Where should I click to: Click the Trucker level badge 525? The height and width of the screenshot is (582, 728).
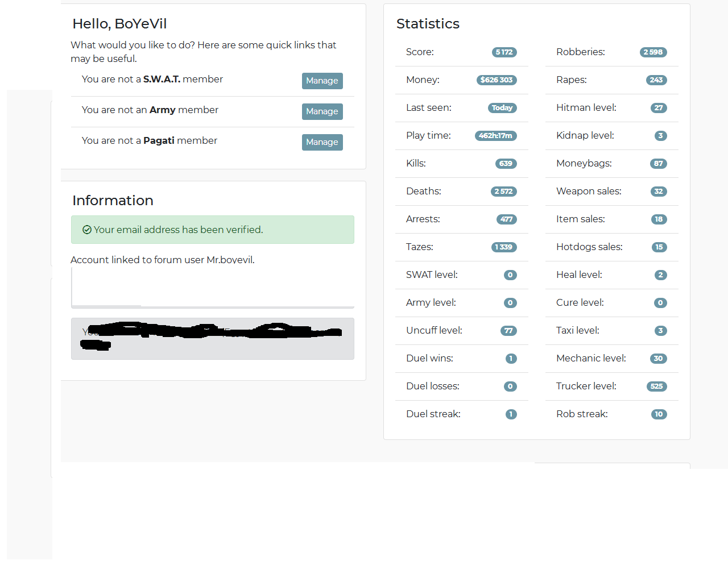(657, 386)
